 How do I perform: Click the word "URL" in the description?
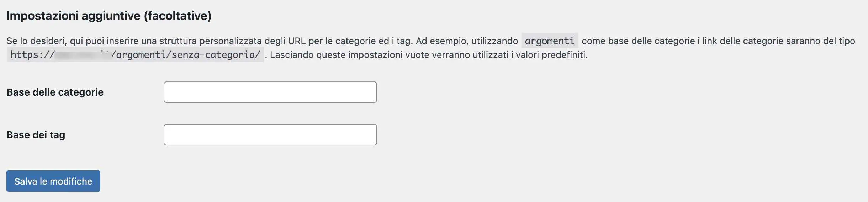(297, 41)
